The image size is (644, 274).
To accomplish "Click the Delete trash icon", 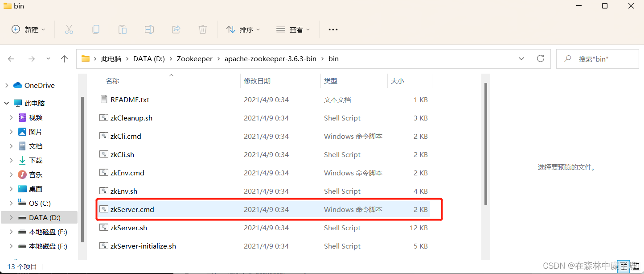I will (x=203, y=29).
